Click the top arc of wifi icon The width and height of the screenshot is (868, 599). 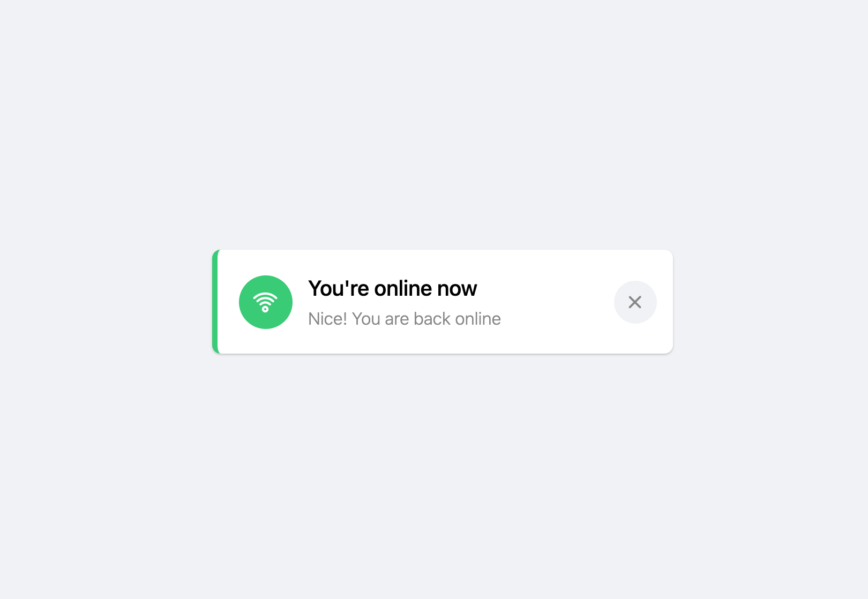coord(265,295)
